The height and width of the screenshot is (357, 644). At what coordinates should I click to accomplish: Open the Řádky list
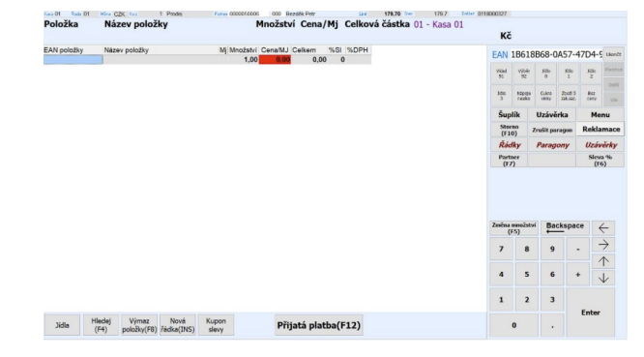click(509, 144)
